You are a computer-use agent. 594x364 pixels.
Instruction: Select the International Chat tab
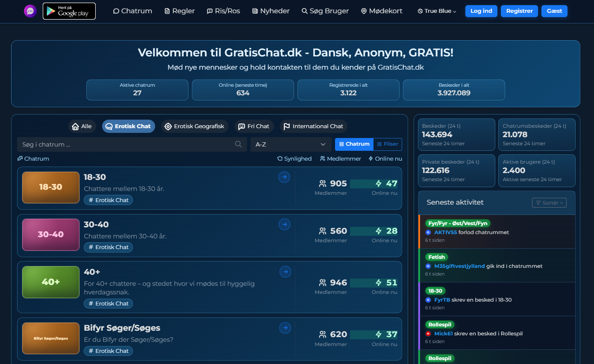(x=313, y=126)
